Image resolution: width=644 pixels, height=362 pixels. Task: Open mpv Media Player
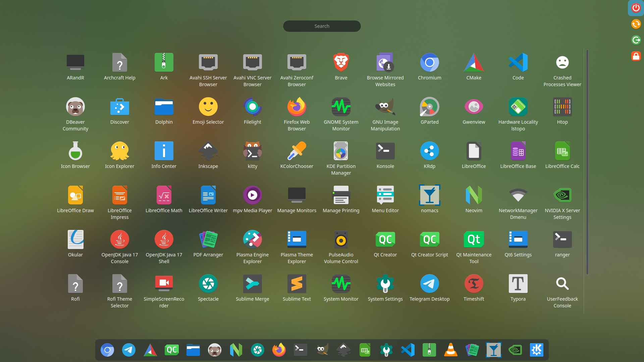click(x=253, y=200)
